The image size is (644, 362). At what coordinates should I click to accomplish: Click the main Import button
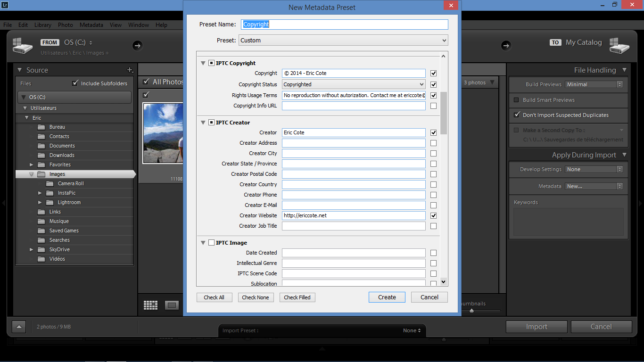click(x=537, y=327)
